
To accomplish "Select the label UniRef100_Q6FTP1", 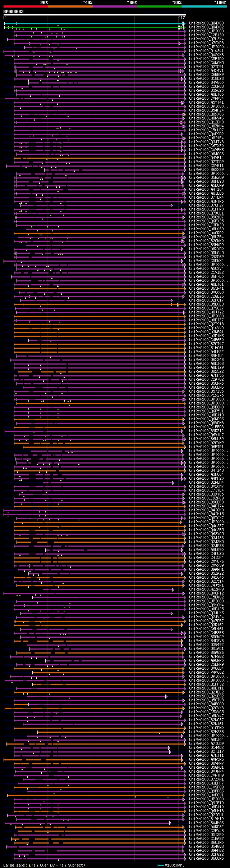I will click(x=206, y=447).
